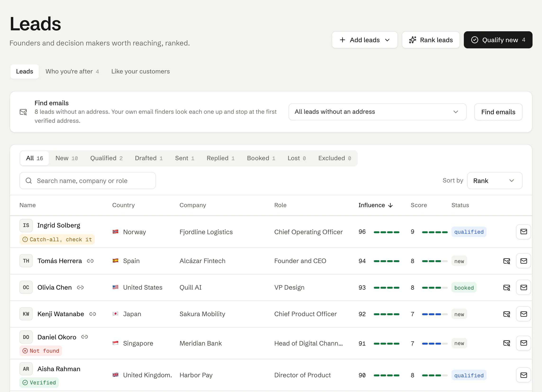The height and width of the screenshot is (392, 542).
Task: Click the sort arrow beside Influence
Action: (x=390, y=205)
